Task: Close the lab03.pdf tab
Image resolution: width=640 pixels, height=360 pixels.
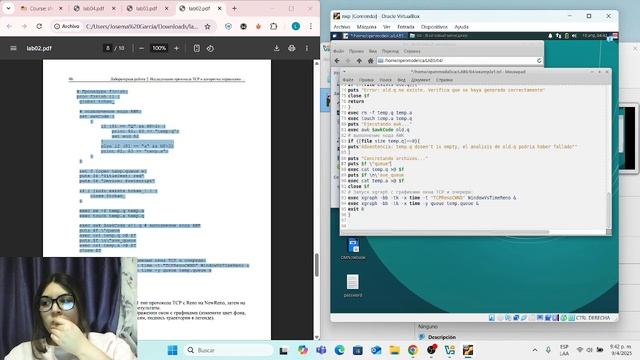Action: (167, 8)
